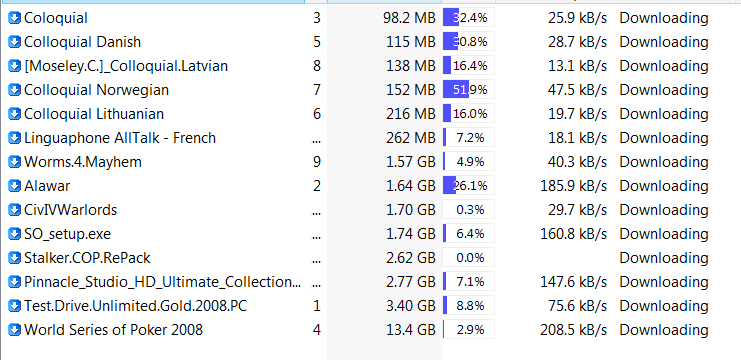This screenshot has width=741, height=360.
Task: Select the [Moseley.C.]_Colloquial.Latvian torrent
Action: pos(126,66)
